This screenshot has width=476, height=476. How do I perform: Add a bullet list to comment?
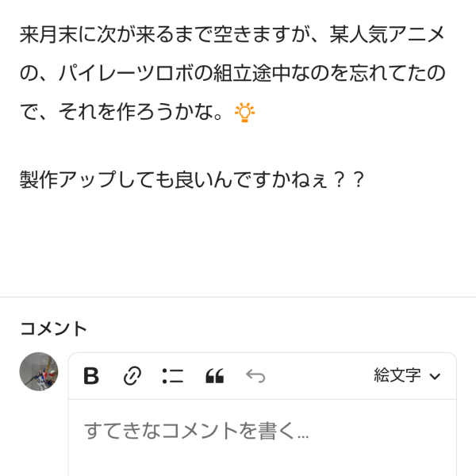point(172,376)
